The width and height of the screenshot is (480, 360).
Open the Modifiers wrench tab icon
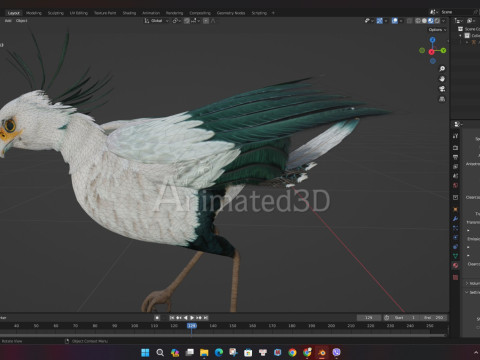456,219
